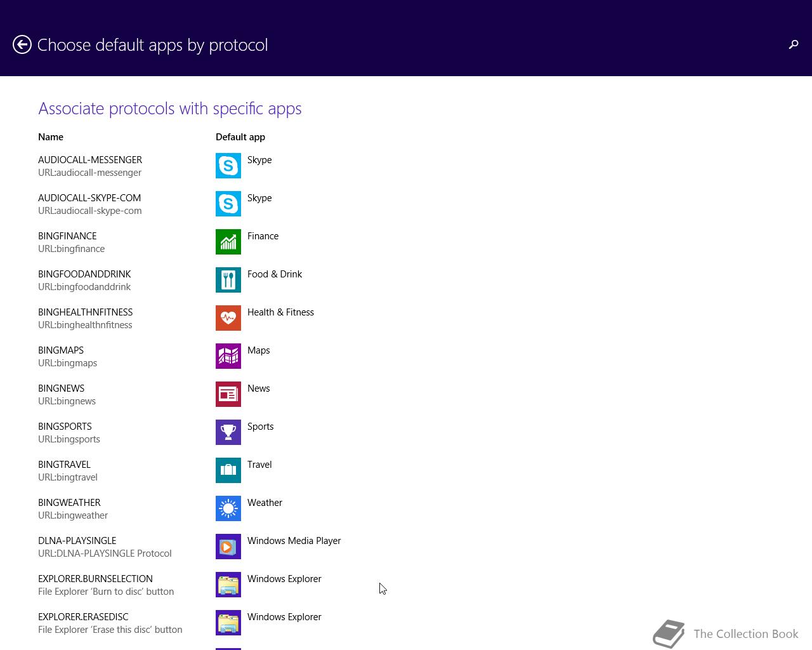Click the Maps app icon
This screenshot has height=650, width=812.
[228, 356]
